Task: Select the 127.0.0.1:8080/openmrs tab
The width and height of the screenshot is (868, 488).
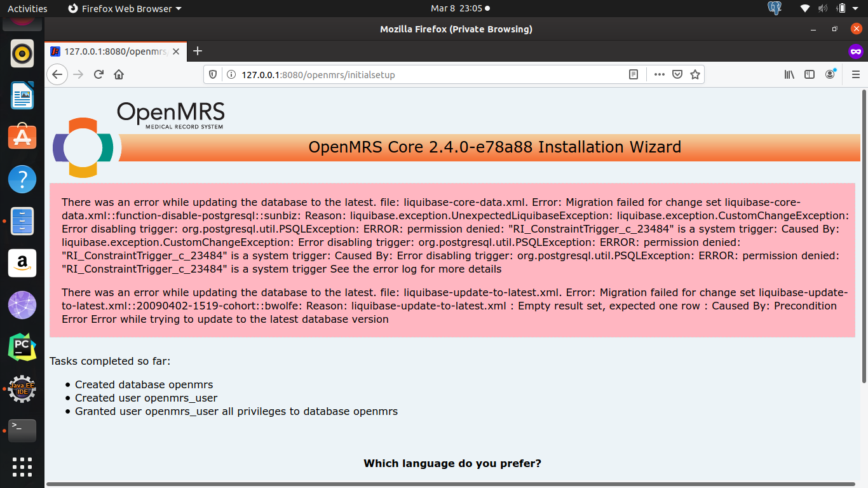Action: 116,51
